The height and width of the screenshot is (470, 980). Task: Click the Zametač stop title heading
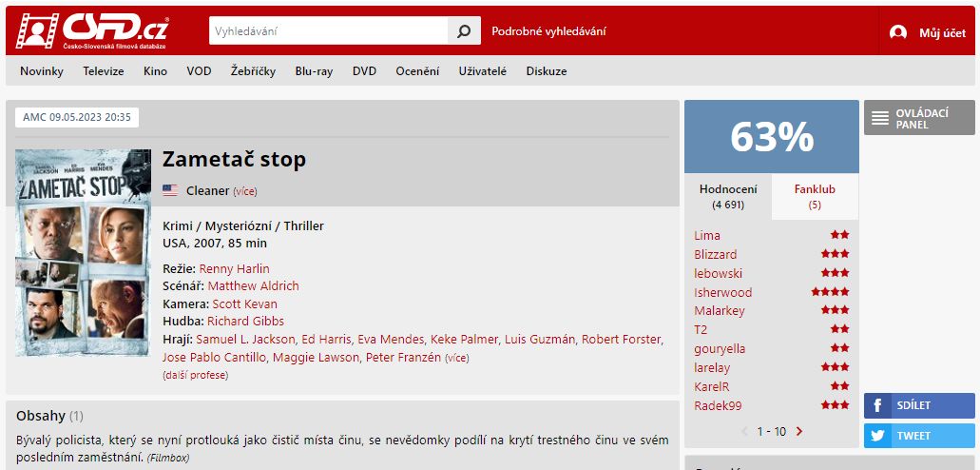click(235, 160)
